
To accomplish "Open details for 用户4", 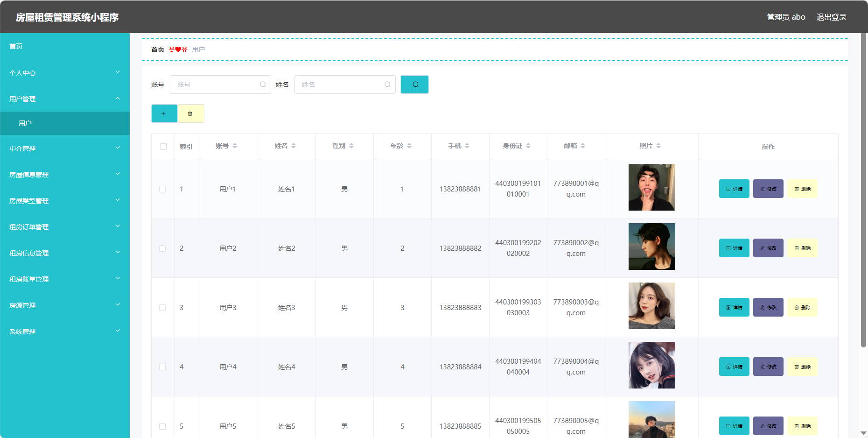I will tap(734, 367).
